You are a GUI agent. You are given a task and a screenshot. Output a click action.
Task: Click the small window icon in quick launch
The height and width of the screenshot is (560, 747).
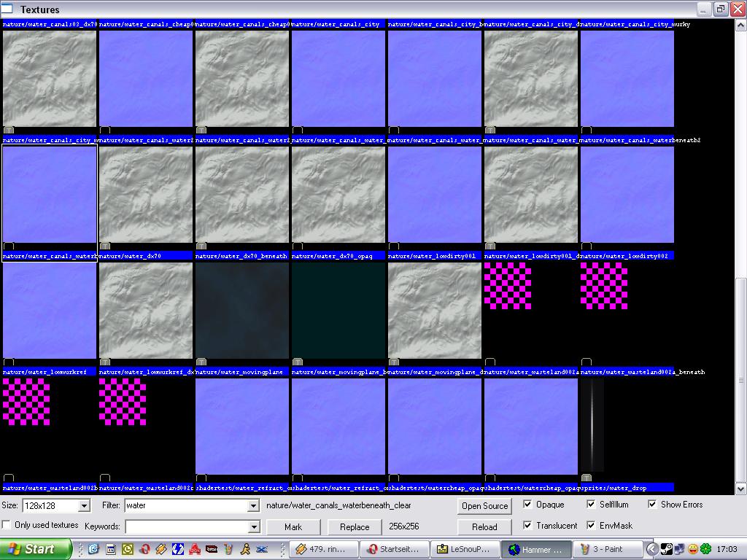111,549
